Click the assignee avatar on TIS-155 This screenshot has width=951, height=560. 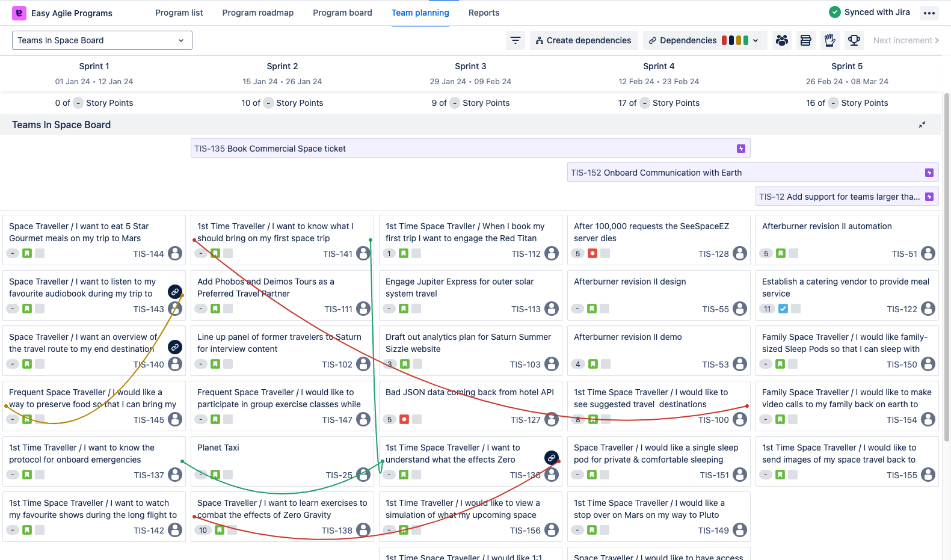[928, 475]
